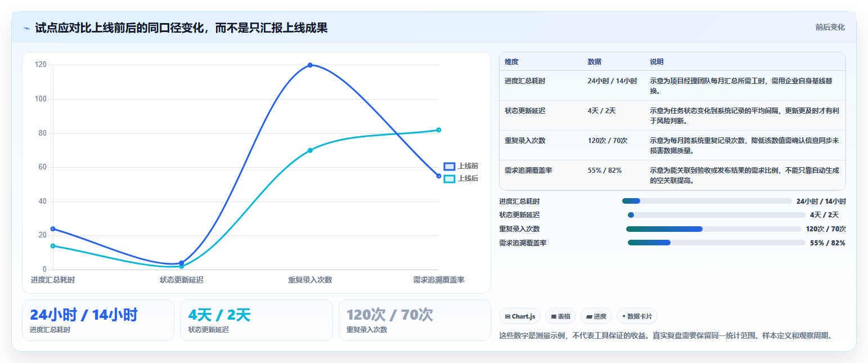
Task: Toggle the 上线前 legend swatch
Action: click(x=449, y=166)
